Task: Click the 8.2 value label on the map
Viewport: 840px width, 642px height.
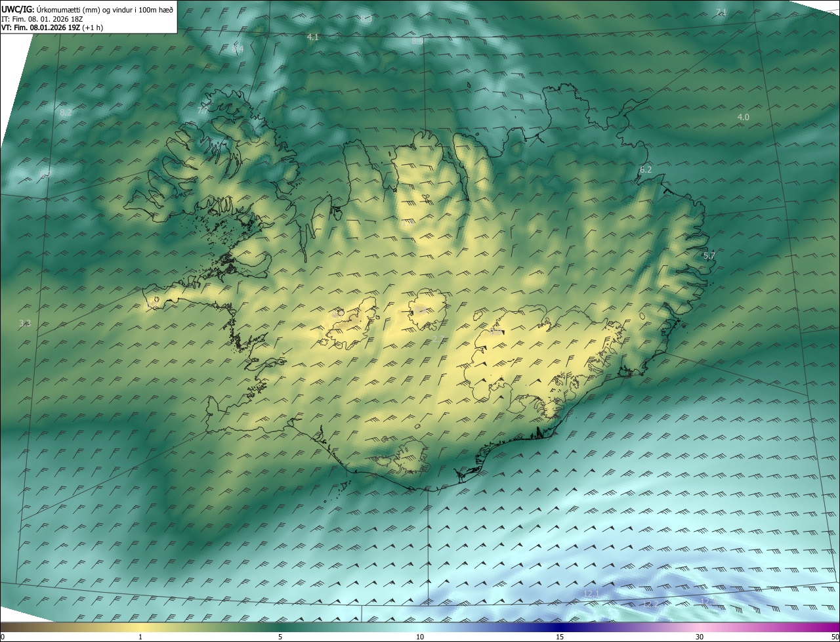Action: (x=66, y=113)
